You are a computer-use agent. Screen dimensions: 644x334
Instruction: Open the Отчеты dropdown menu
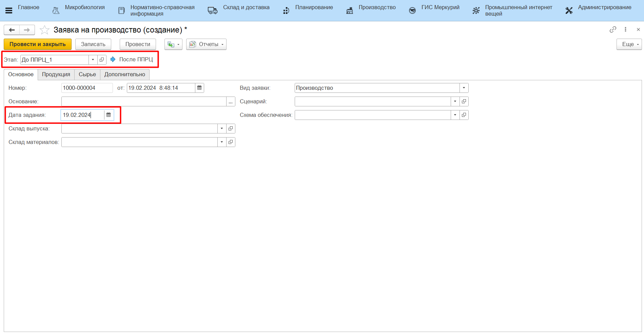(x=206, y=44)
